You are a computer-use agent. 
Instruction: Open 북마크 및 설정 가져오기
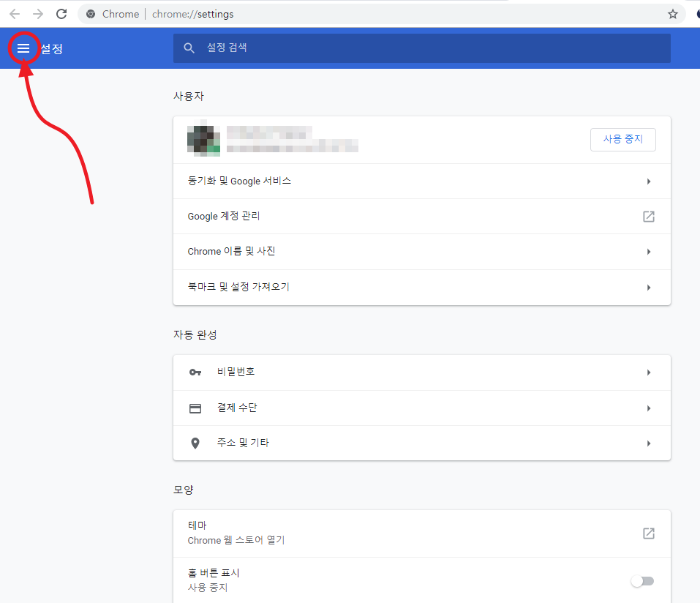tap(422, 287)
